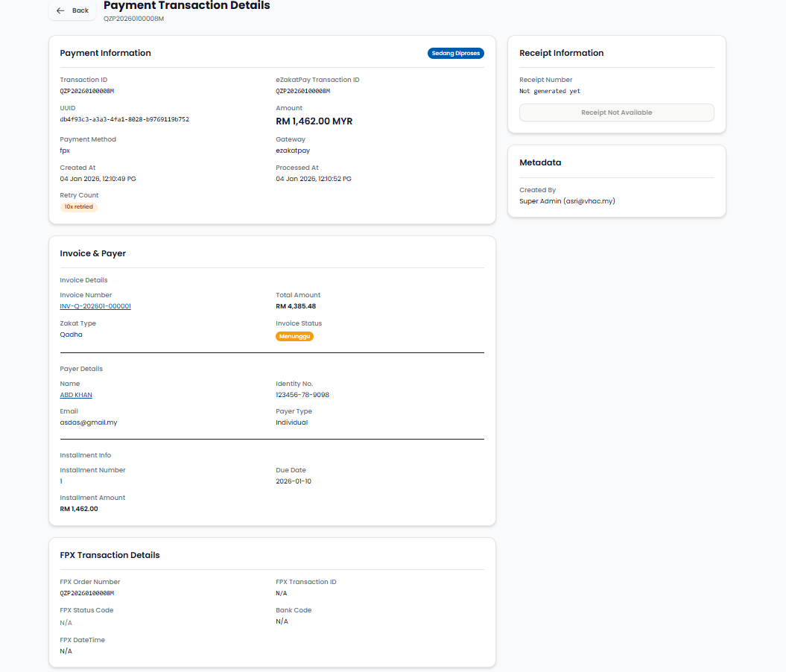Click the 10x retried badge
The width and height of the screenshot is (786, 672).
[x=79, y=207]
